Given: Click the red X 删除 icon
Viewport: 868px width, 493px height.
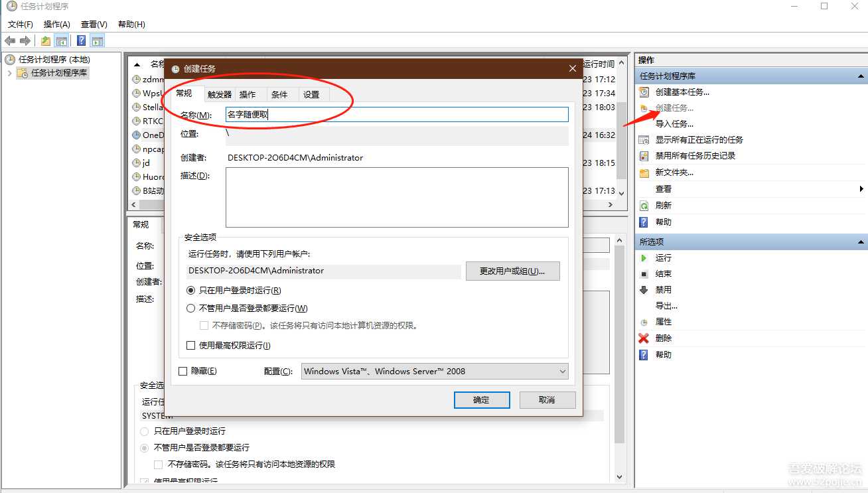Looking at the screenshot, I should click(x=644, y=338).
